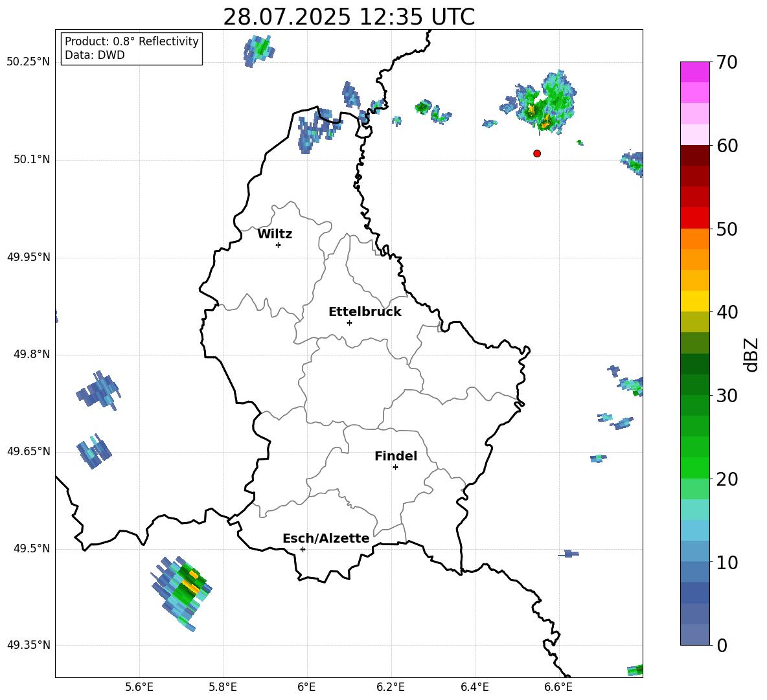The width and height of the screenshot is (767, 700).
Task: Click the bright red colorbar segment near 50
Action: pyautogui.click(x=695, y=218)
